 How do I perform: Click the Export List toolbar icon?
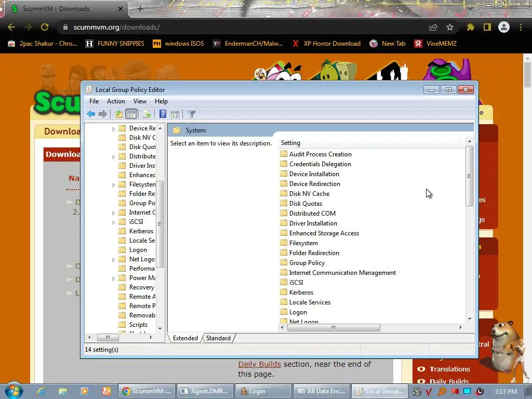click(147, 114)
